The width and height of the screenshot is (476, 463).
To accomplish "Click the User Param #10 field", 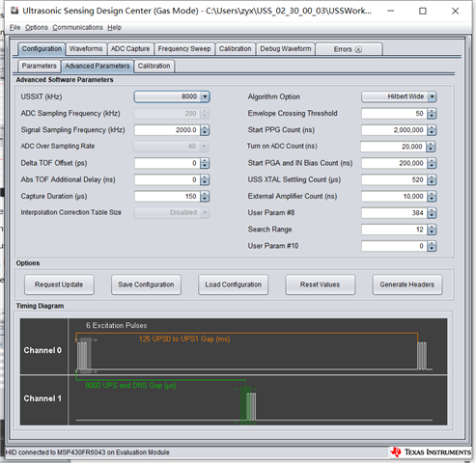I will click(394, 246).
